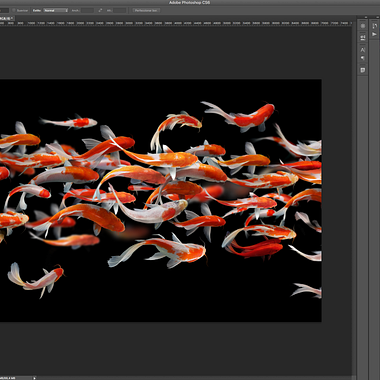This screenshot has width=380, height=380.
Task: Open the panel icon directly above Character
Action: pos(363,38)
